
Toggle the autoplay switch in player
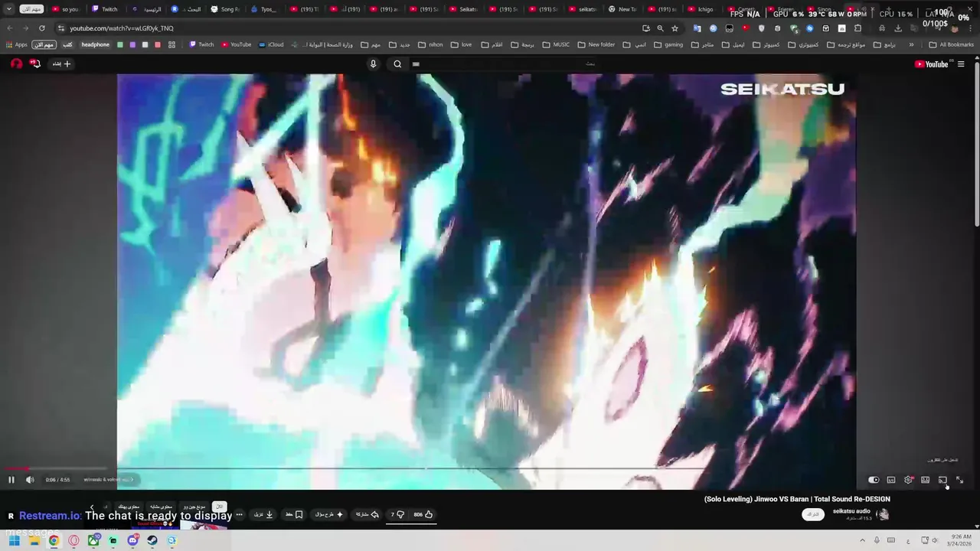pos(874,480)
